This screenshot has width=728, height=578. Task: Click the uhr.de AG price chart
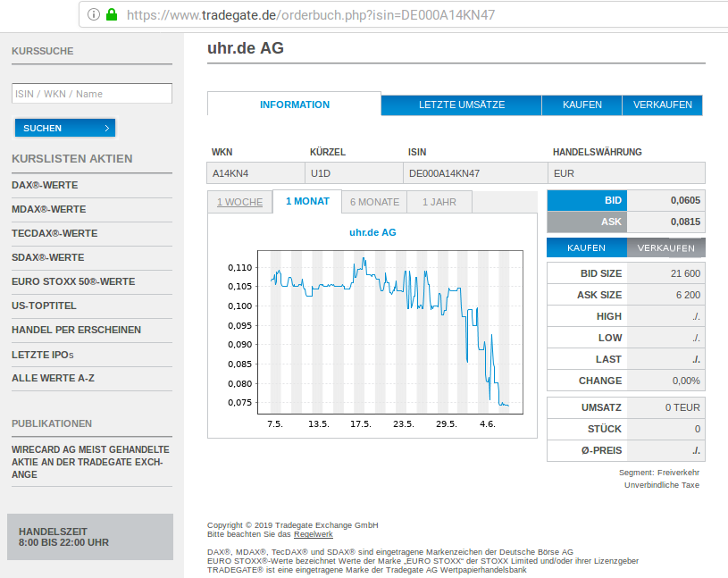point(390,332)
